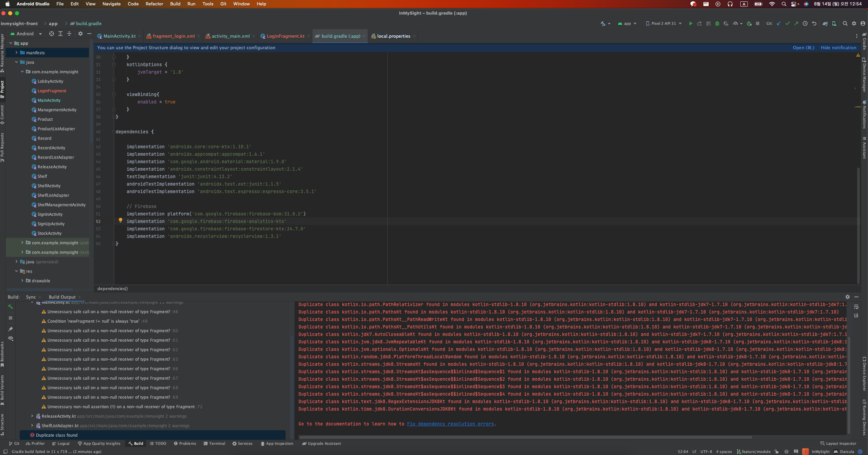Toggle eye view options in Build panel
The image size is (868, 455).
point(11,338)
